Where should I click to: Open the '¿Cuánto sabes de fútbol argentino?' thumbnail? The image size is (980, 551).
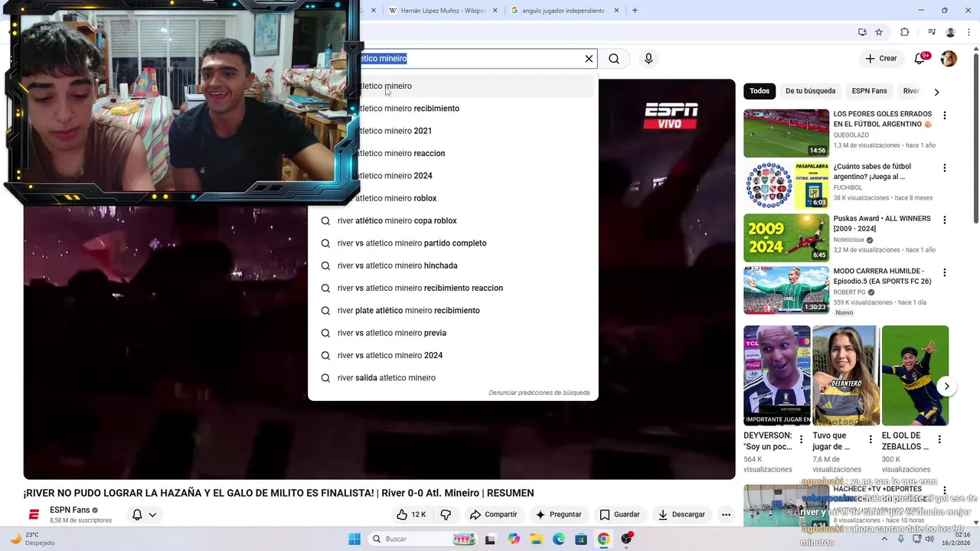coord(786,185)
